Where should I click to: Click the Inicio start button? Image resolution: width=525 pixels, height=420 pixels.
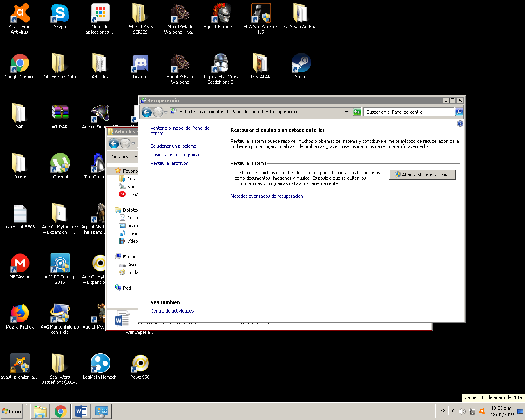click(x=12, y=411)
